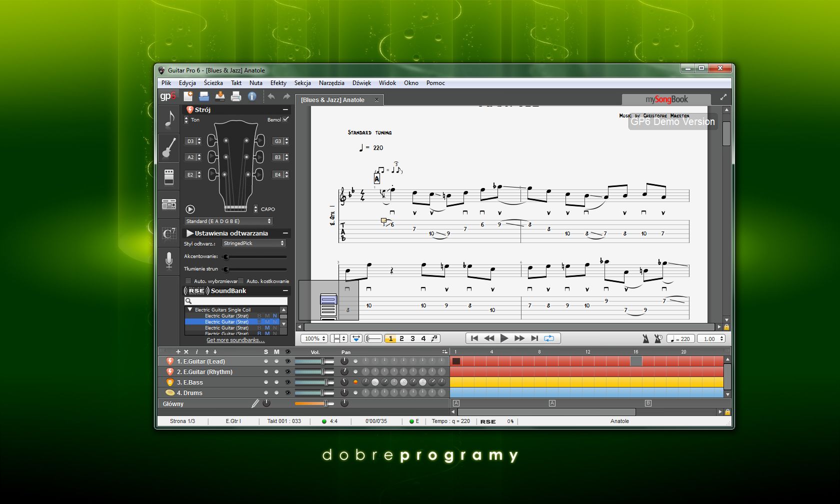Open the C7 chords panel
This screenshot has height=504, width=840.
pyautogui.click(x=169, y=233)
